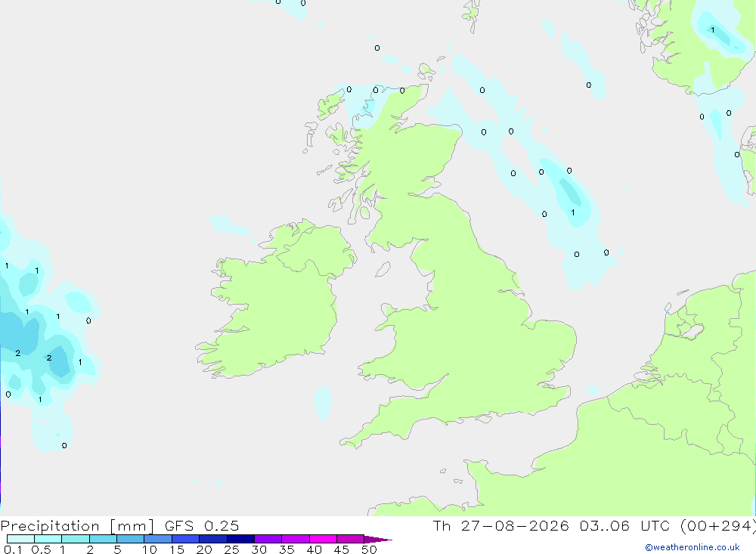Select the 2–5 mm legend color swatch
Viewport: 756px width, 554px height.
(x=103, y=539)
